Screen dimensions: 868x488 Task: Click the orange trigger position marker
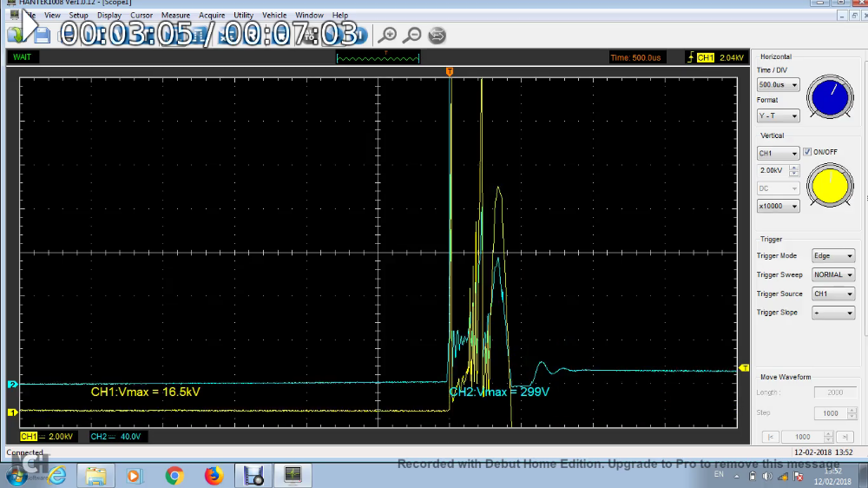click(450, 71)
